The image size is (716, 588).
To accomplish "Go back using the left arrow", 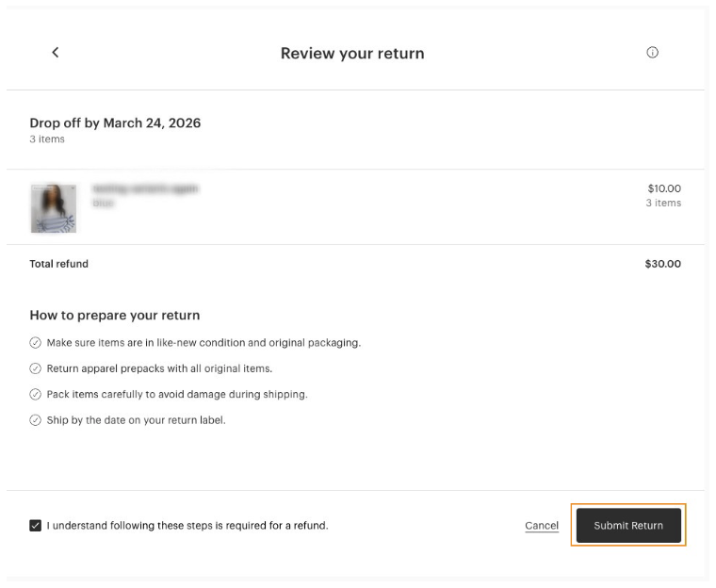I will (55, 53).
